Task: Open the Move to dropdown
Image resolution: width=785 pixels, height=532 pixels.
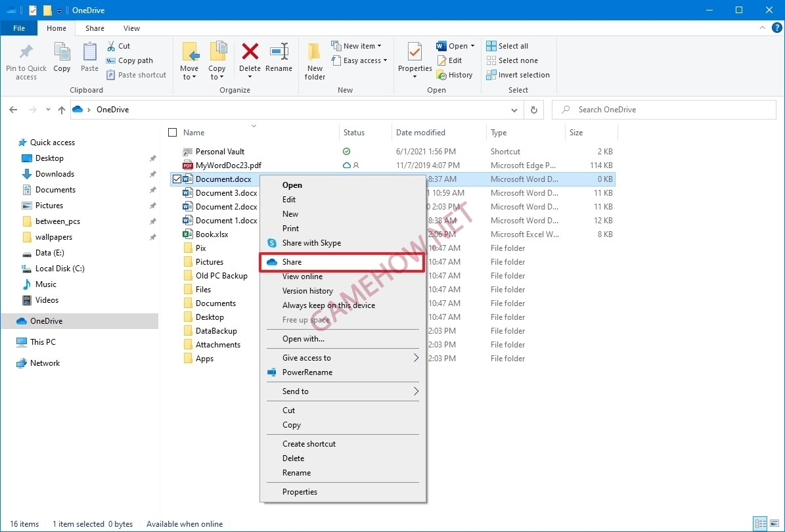Action: pos(189,59)
